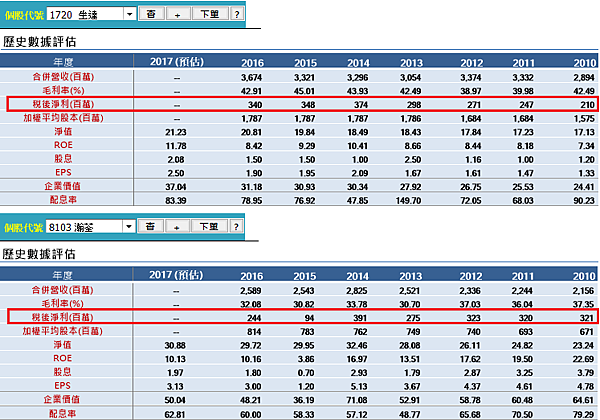Click the 查 button next to 1720 生達
Image resolution: width=600 pixels, height=420 pixels.
pyautogui.click(x=151, y=14)
